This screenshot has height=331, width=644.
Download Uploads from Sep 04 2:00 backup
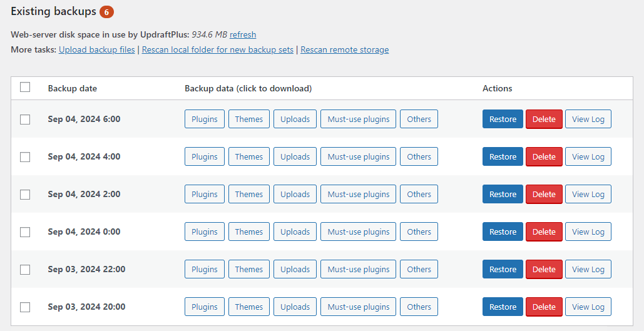click(295, 194)
